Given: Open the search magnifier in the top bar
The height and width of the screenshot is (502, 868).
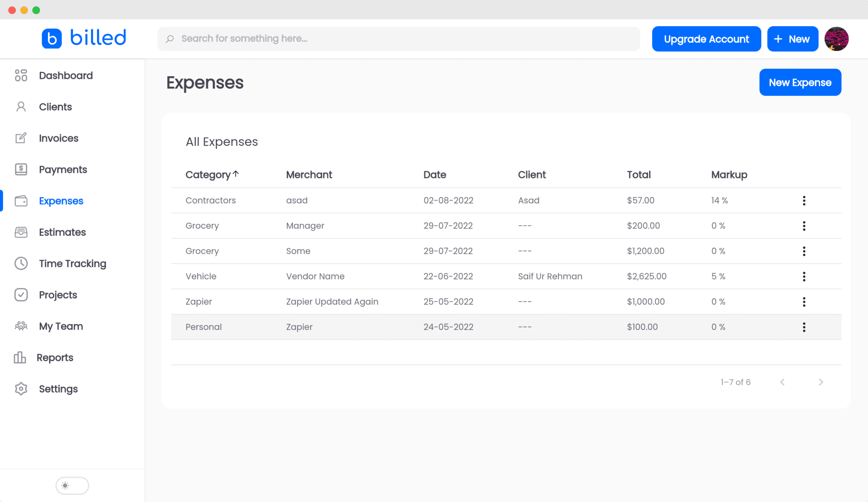Looking at the screenshot, I should click(170, 39).
